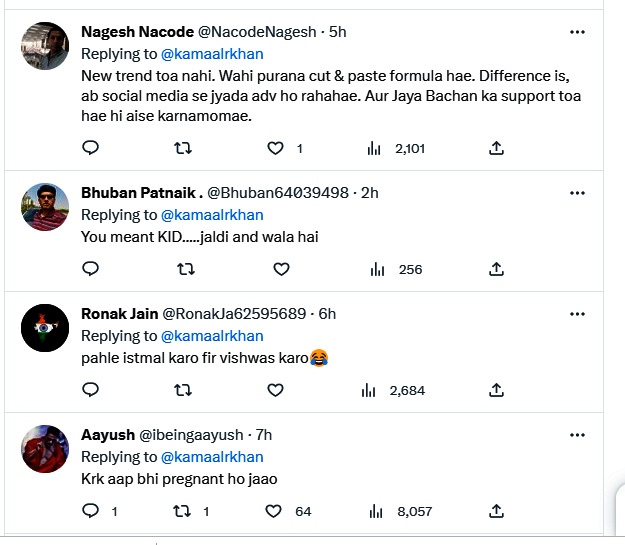The image size is (625, 545).
Task: Retweet Ronak Jain's reply
Action: 184,390
